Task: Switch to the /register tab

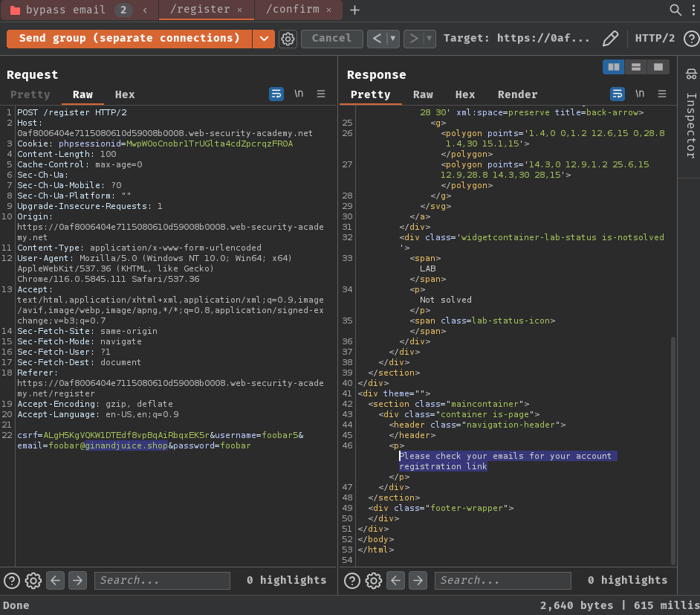Action: point(200,10)
